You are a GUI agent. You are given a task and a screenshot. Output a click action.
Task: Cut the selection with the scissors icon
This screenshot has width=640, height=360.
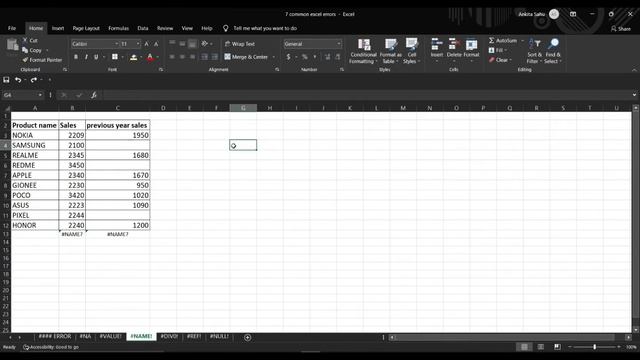pyautogui.click(x=25, y=40)
